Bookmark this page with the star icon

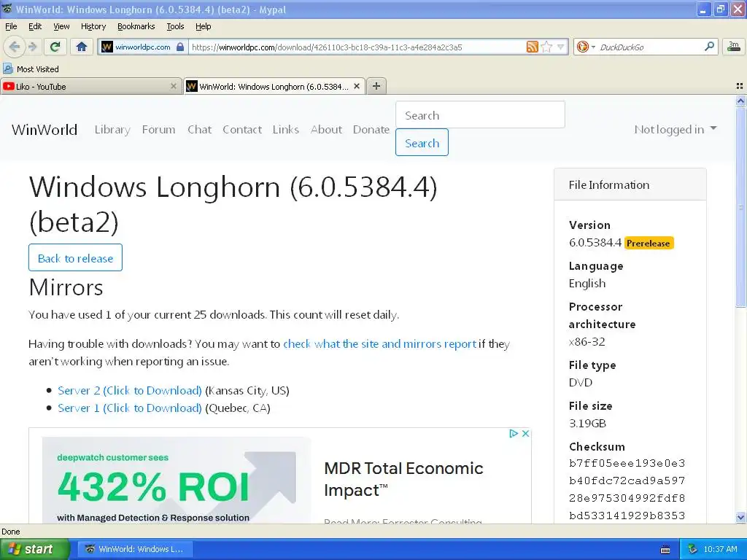547,47
